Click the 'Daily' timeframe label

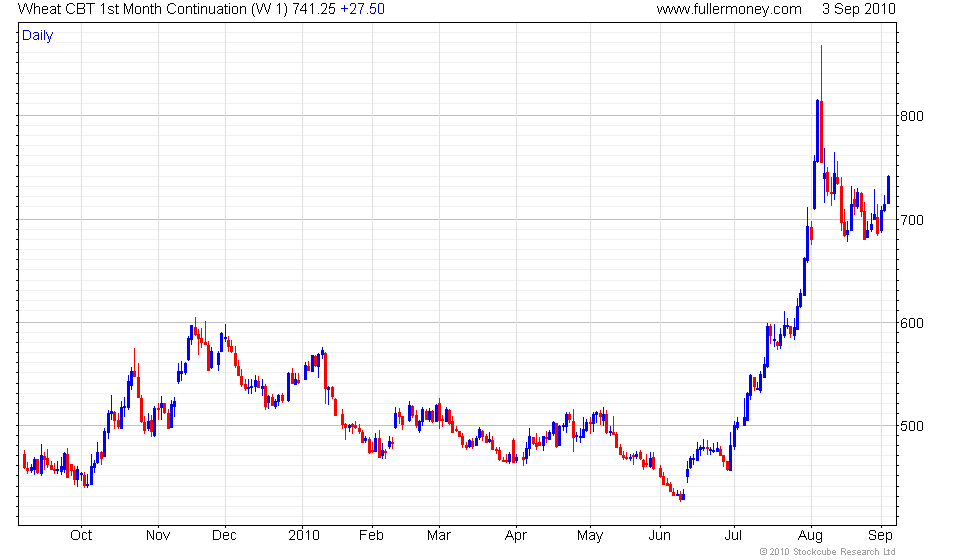click(38, 36)
